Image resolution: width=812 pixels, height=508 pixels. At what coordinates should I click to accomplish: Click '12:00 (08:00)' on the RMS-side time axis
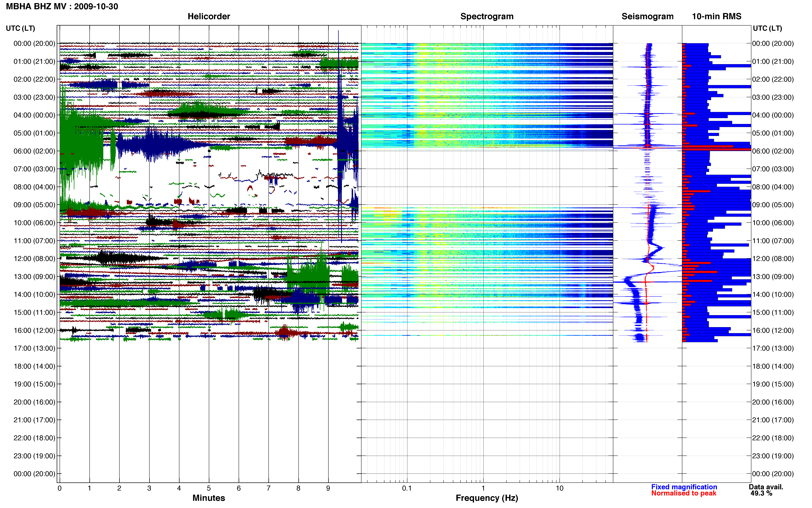point(773,259)
